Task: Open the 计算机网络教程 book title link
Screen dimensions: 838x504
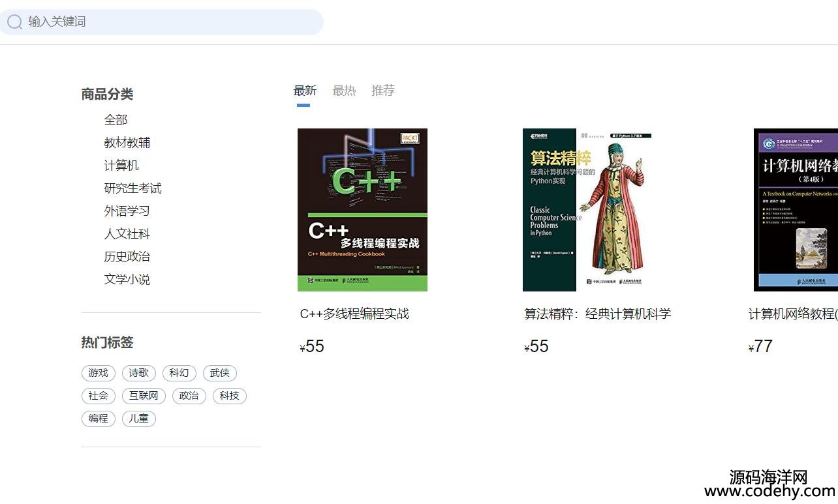Action: coord(793,314)
